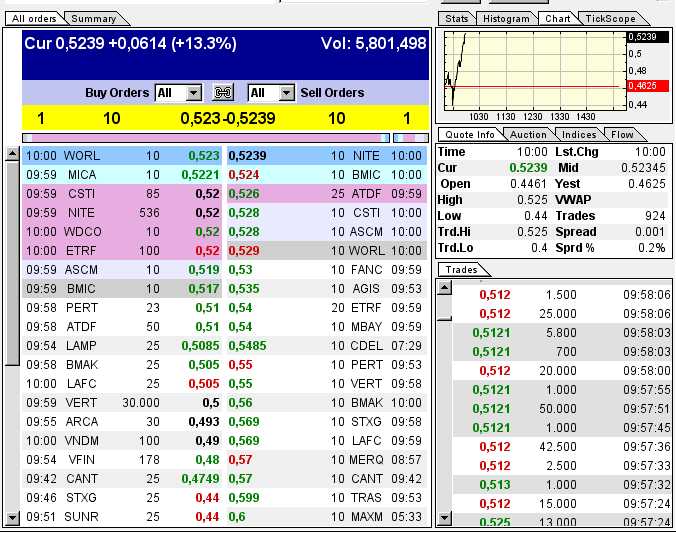Open the TickScope tab
Viewport: 676px width, 533px height.
610,19
